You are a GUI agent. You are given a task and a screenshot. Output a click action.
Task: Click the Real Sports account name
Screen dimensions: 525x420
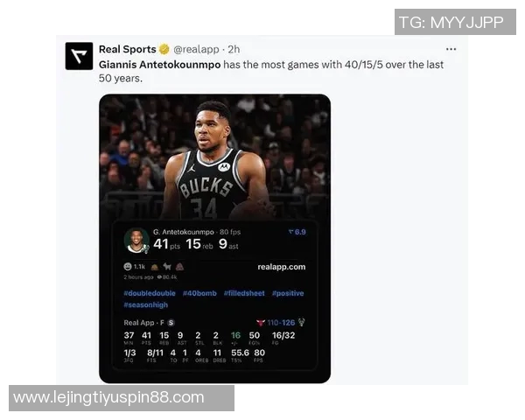(x=128, y=49)
